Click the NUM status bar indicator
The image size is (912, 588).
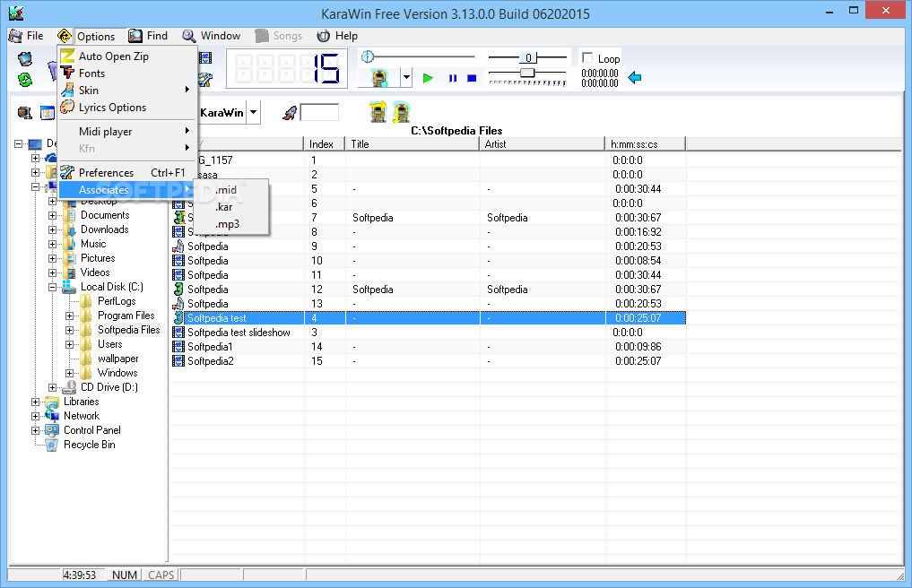(x=125, y=575)
